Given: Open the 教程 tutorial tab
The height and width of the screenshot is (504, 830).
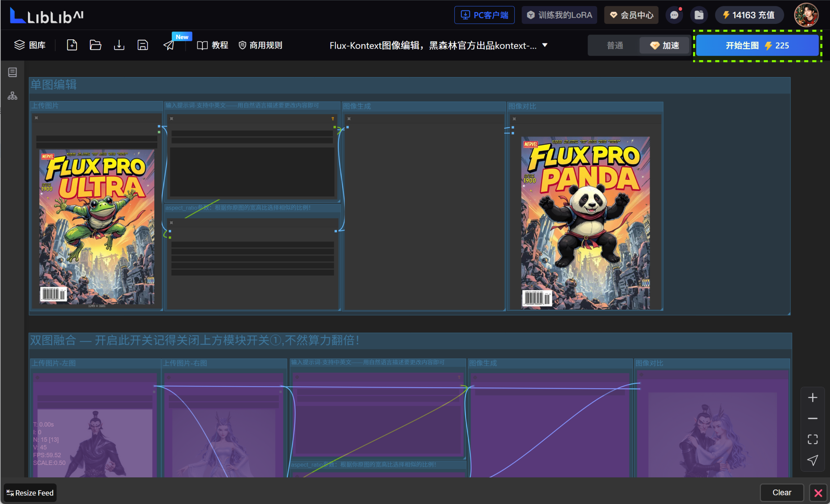Looking at the screenshot, I should click(213, 45).
